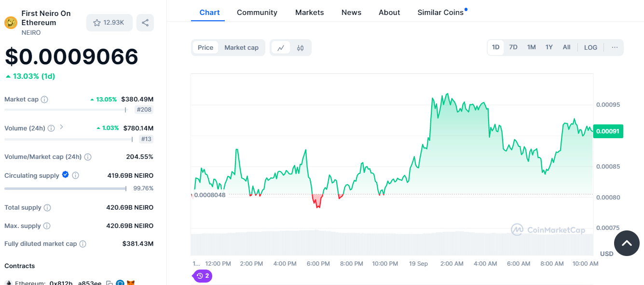Viewport: 644px width, 285px height.
Task: Open contract address 0x812b...a853ee
Action: [x=75, y=283]
